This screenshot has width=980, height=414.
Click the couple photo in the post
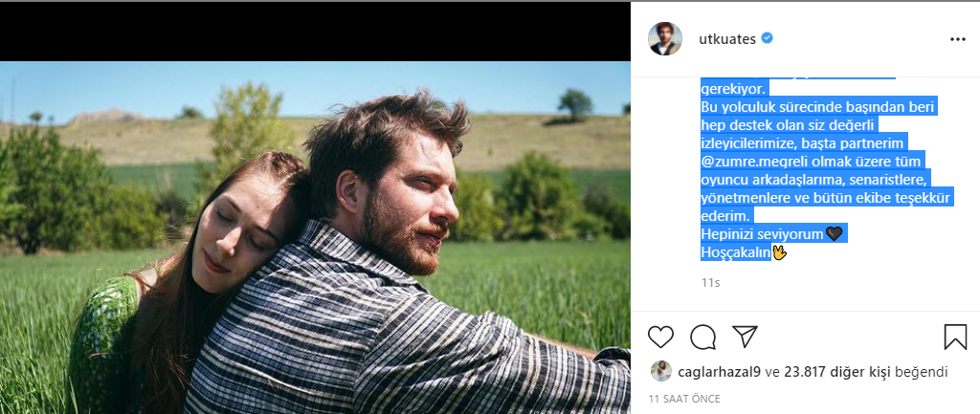[315, 237]
